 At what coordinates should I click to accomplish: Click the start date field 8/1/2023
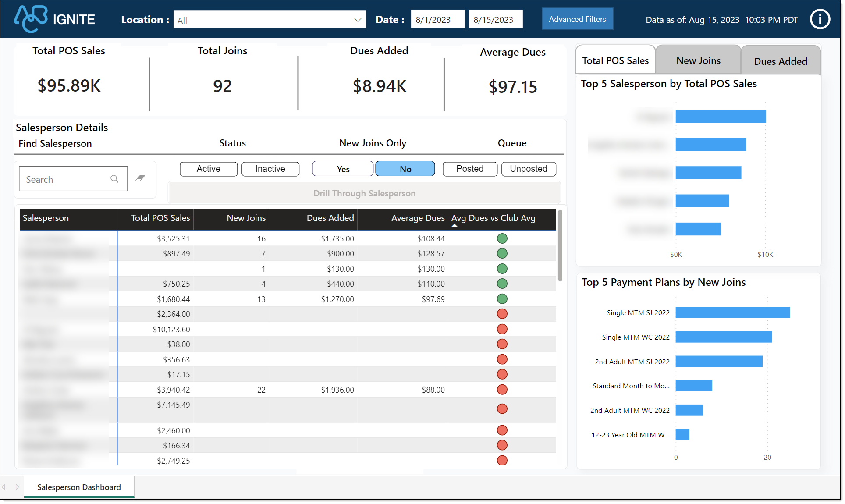click(437, 20)
